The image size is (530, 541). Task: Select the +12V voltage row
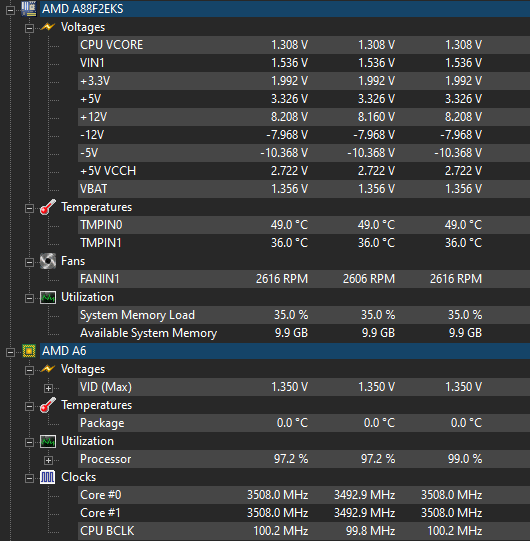click(x=304, y=117)
